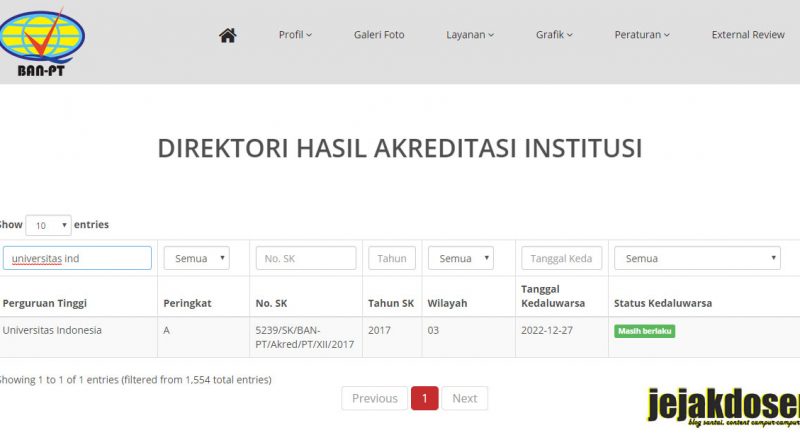Screen dimensions: 800x445
Task: Select page 1 in pagination
Action: (424, 398)
